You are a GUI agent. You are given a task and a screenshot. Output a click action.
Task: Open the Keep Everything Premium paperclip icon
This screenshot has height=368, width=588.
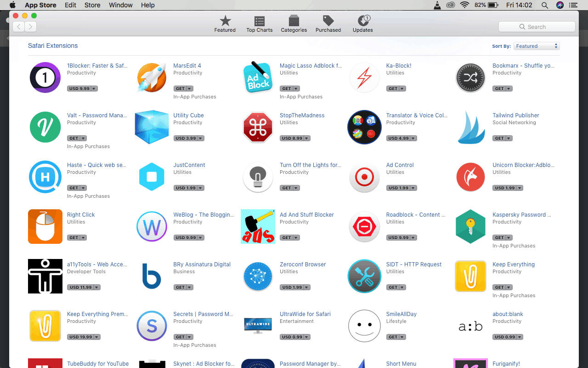click(45, 326)
